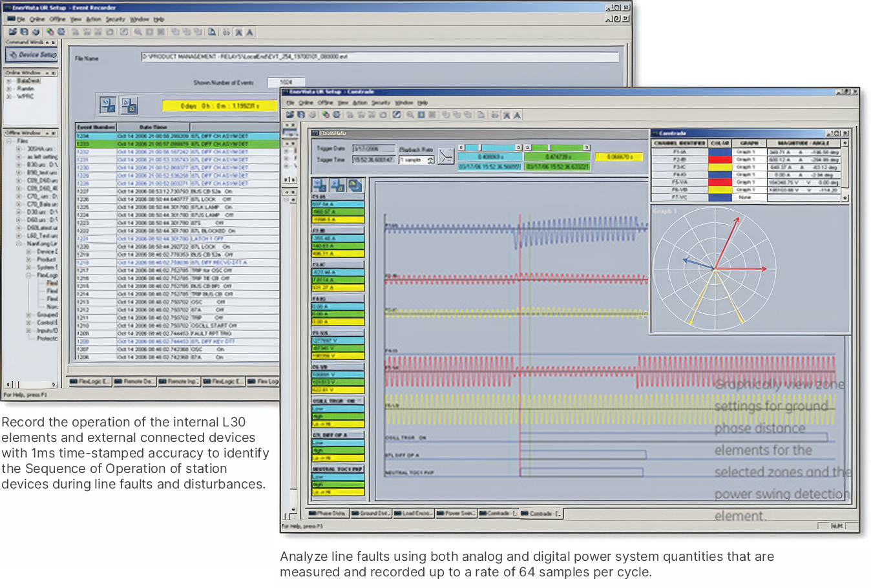Click the merge-lines button beside Playback Rate

[446, 156]
